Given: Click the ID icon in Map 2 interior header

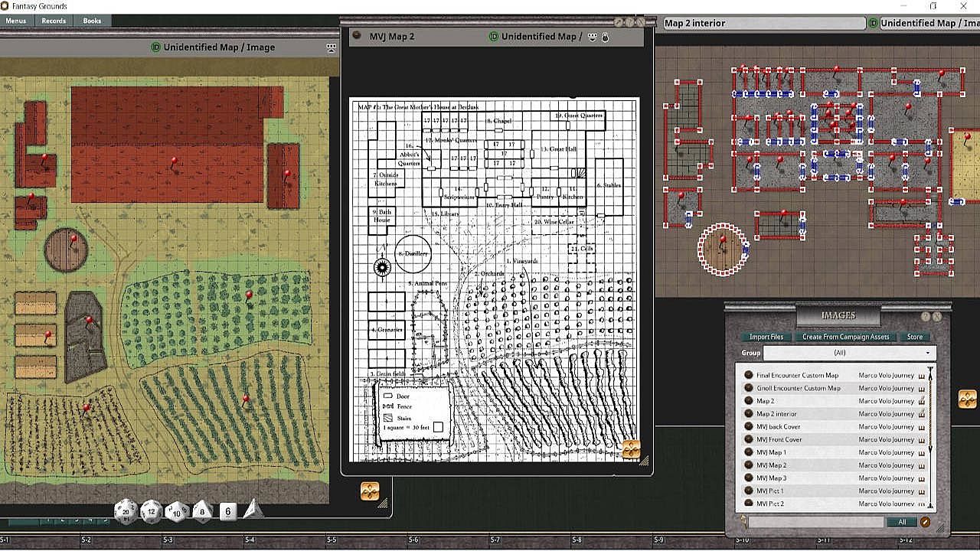Looking at the screenshot, I should (x=873, y=24).
